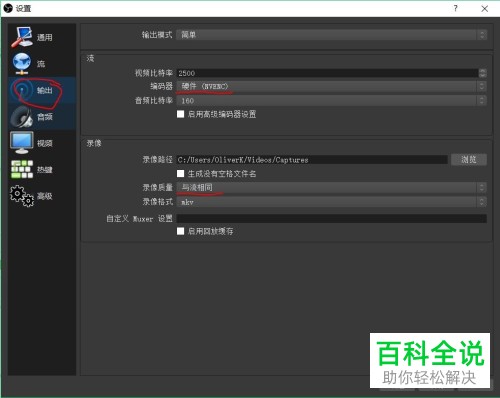This screenshot has width=500, height=398.
Task: Select the 输出 (Output) antenna icon
Action: [22, 90]
